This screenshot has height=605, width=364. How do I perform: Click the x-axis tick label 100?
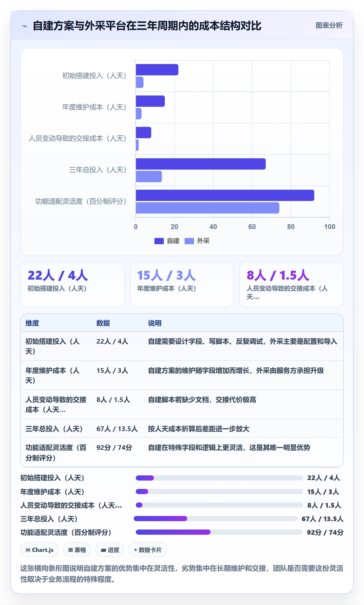point(330,227)
